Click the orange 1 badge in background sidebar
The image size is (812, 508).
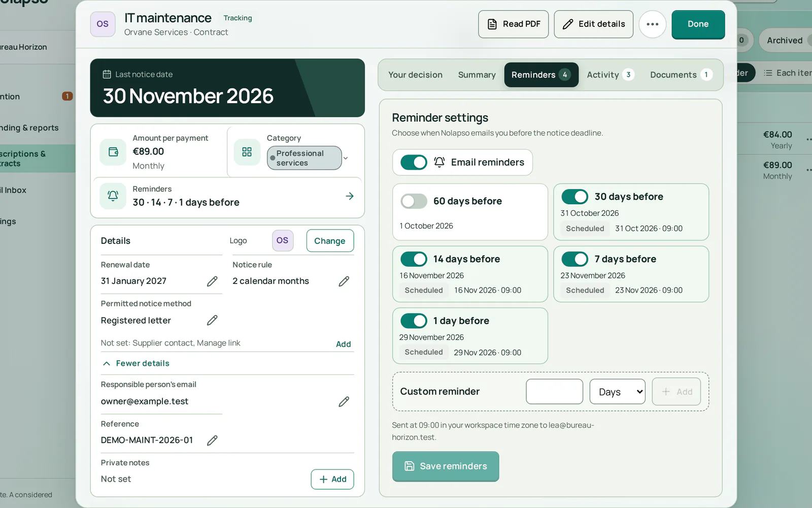67,96
